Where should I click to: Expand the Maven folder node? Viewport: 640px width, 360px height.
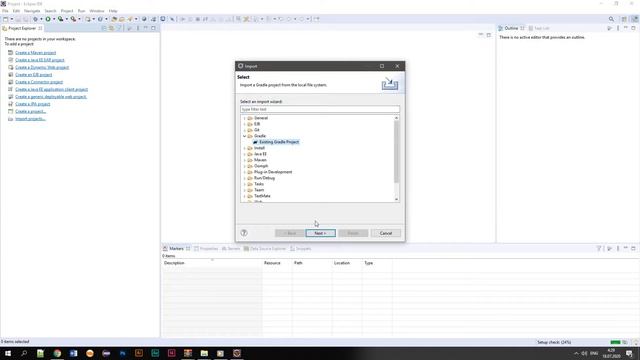pos(244,160)
